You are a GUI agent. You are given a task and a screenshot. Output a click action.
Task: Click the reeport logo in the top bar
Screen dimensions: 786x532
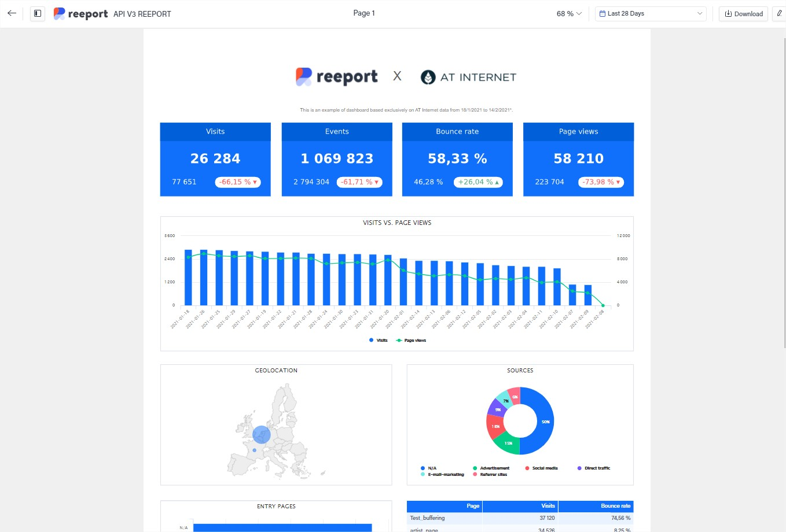80,14
